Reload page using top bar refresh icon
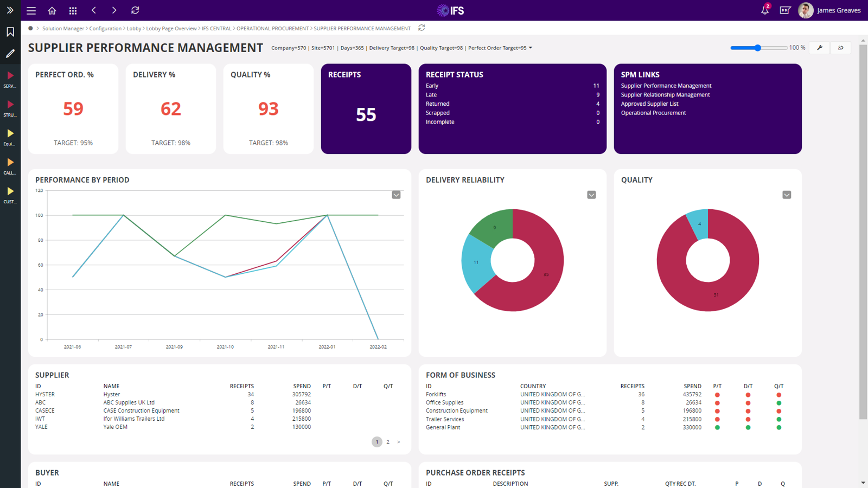This screenshot has height=488, width=868. 135,10
